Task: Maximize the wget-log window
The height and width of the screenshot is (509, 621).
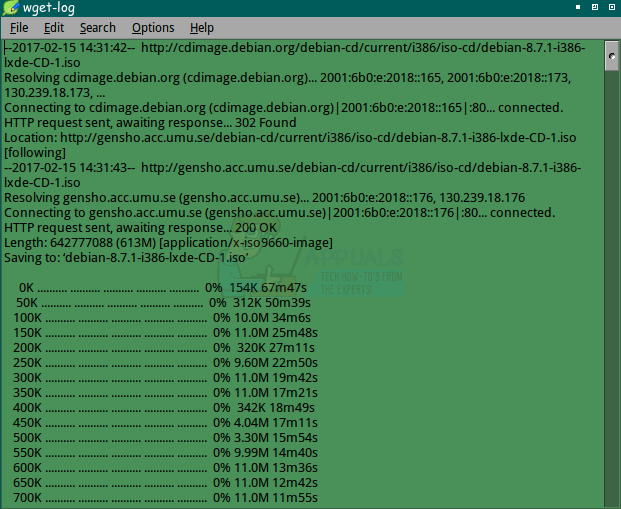Action: (x=595, y=7)
